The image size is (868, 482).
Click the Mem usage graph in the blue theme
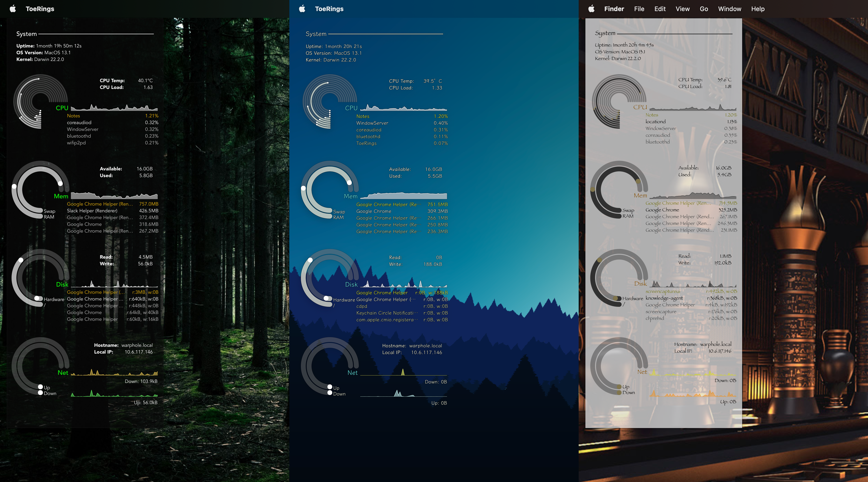(x=403, y=196)
